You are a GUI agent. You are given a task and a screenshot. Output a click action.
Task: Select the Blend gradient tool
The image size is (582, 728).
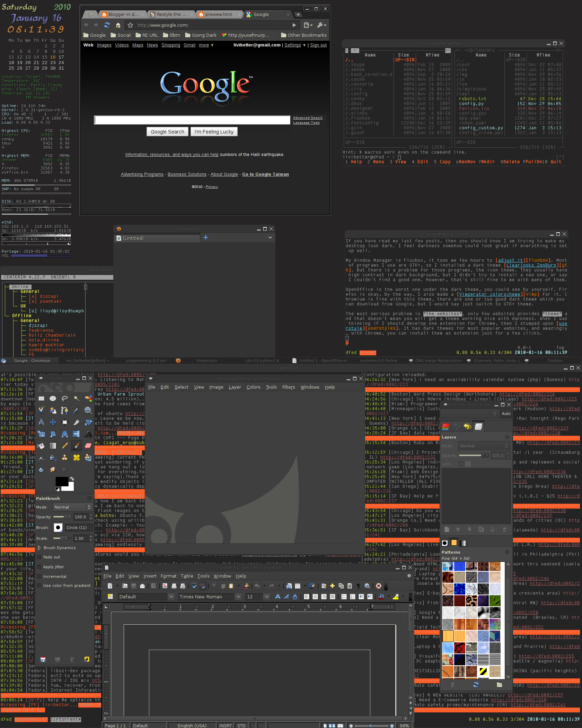(53, 446)
